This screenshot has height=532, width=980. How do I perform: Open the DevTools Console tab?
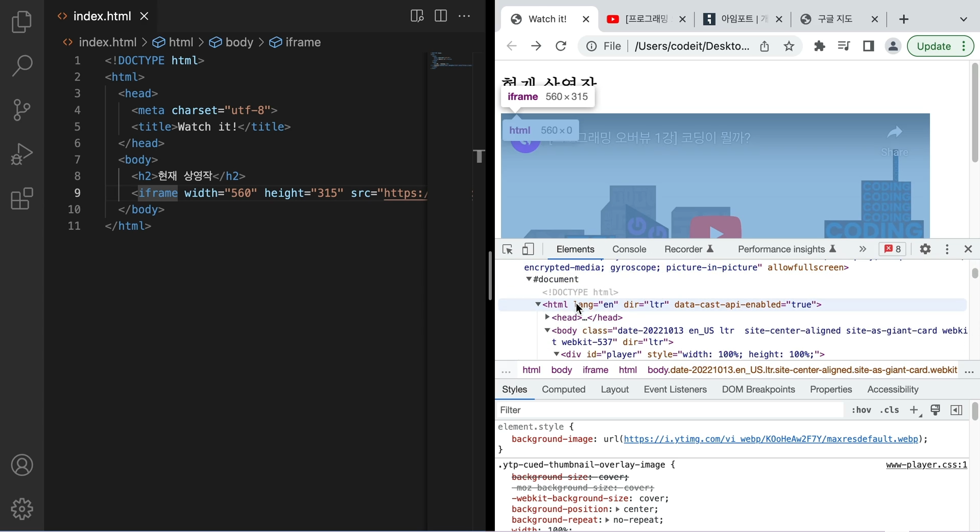(x=629, y=250)
